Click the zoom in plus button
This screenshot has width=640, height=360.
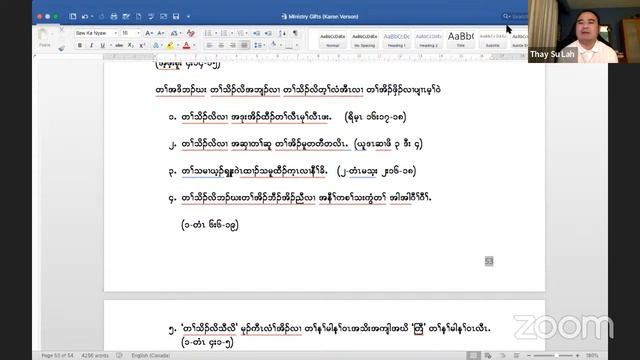[x=577, y=356]
